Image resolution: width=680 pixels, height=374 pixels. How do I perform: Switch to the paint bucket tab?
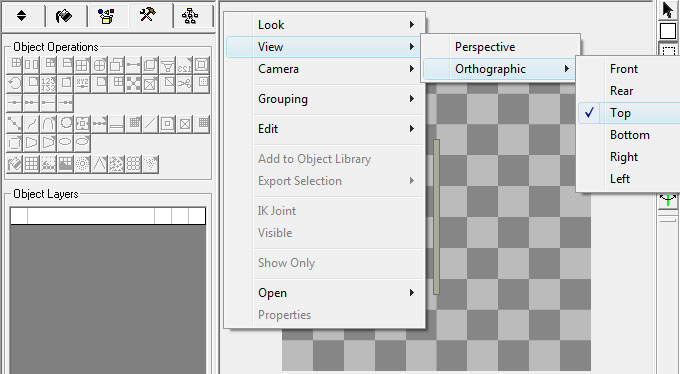pyautogui.click(x=64, y=16)
